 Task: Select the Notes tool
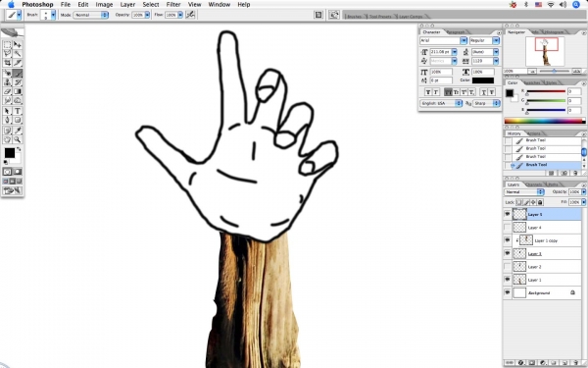point(7,131)
